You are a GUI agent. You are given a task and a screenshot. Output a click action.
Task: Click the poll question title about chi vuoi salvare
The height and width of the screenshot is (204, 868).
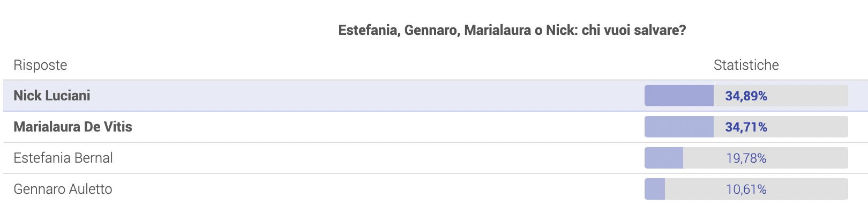click(x=512, y=30)
